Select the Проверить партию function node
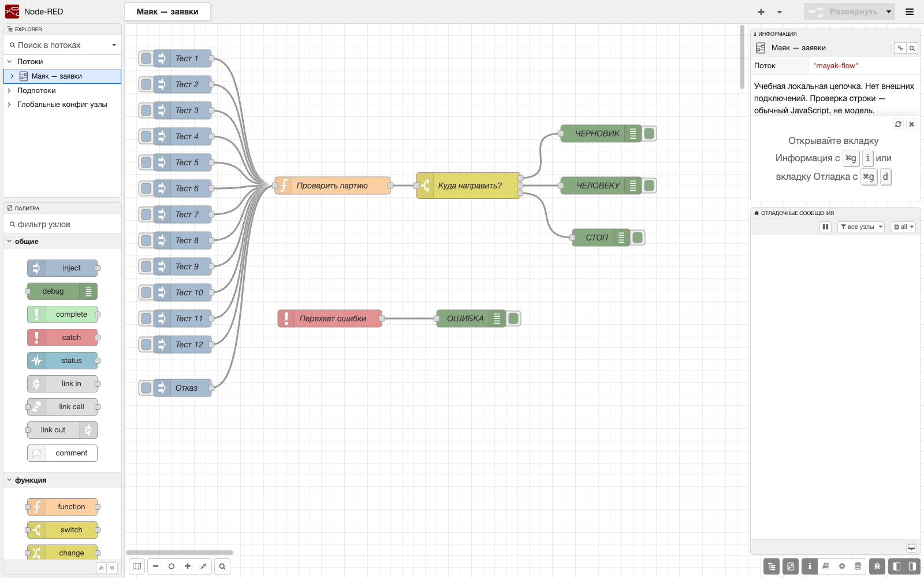 tap(333, 186)
